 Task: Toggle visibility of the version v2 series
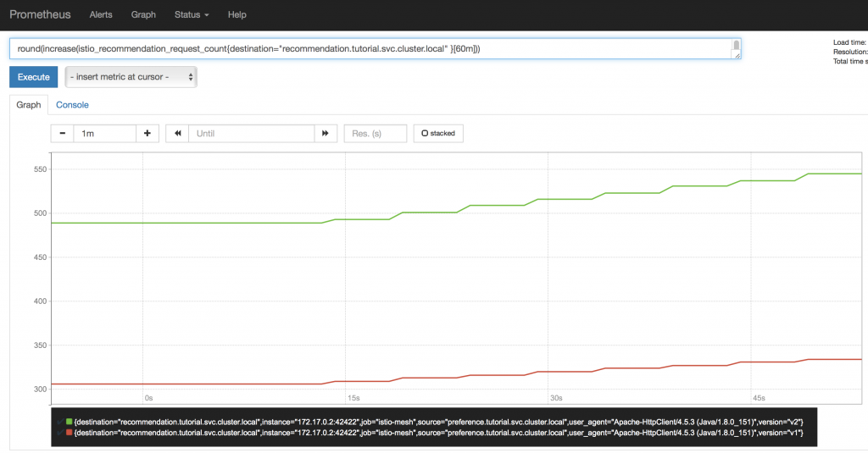click(424, 421)
